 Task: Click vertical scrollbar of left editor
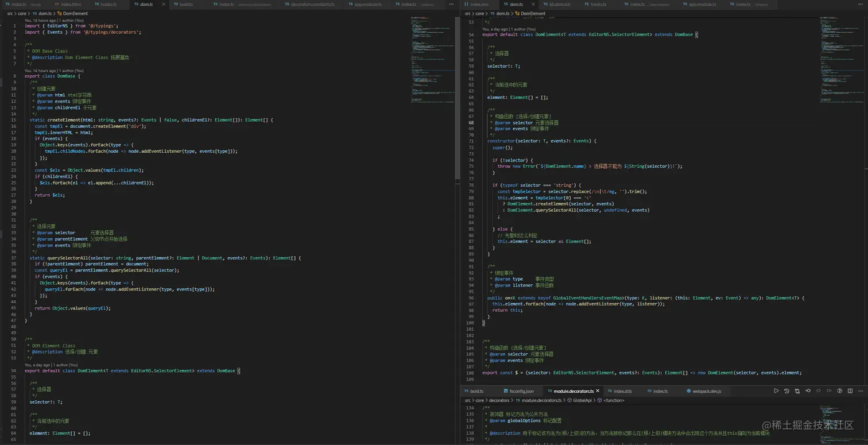click(x=458, y=98)
